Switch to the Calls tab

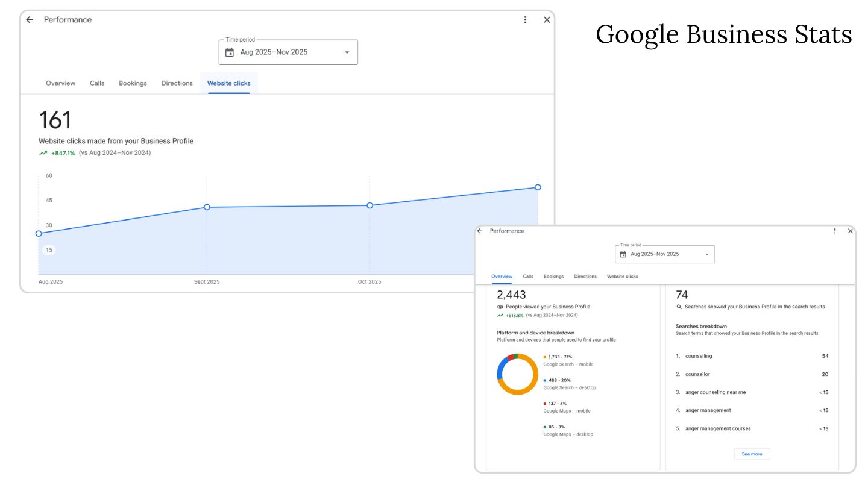coord(96,83)
